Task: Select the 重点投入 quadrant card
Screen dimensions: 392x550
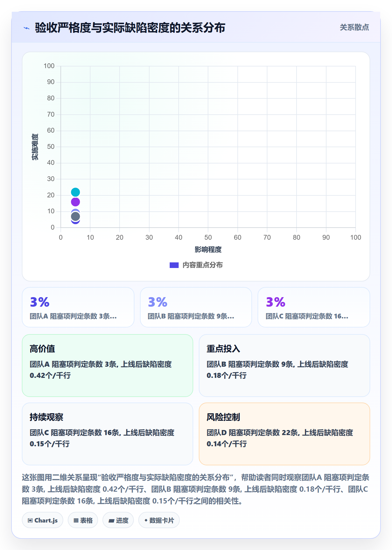Action: [x=284, y=366]
